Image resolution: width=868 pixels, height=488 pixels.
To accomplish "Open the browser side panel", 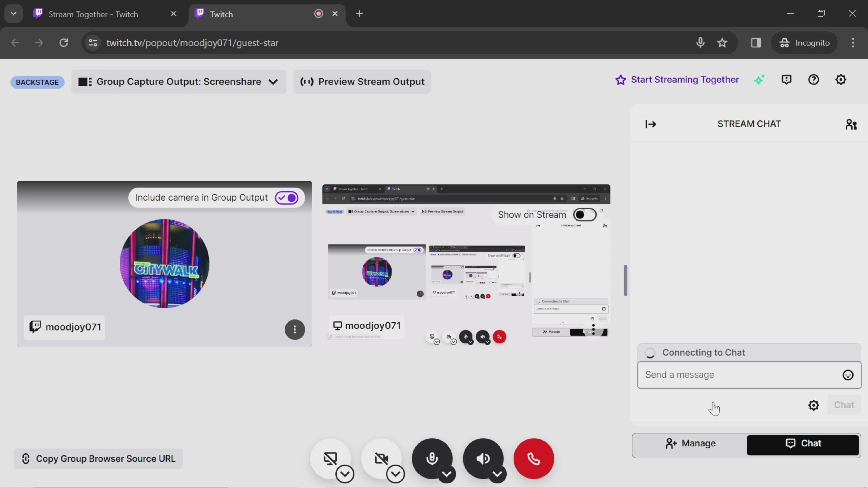I will click(756, 43).
